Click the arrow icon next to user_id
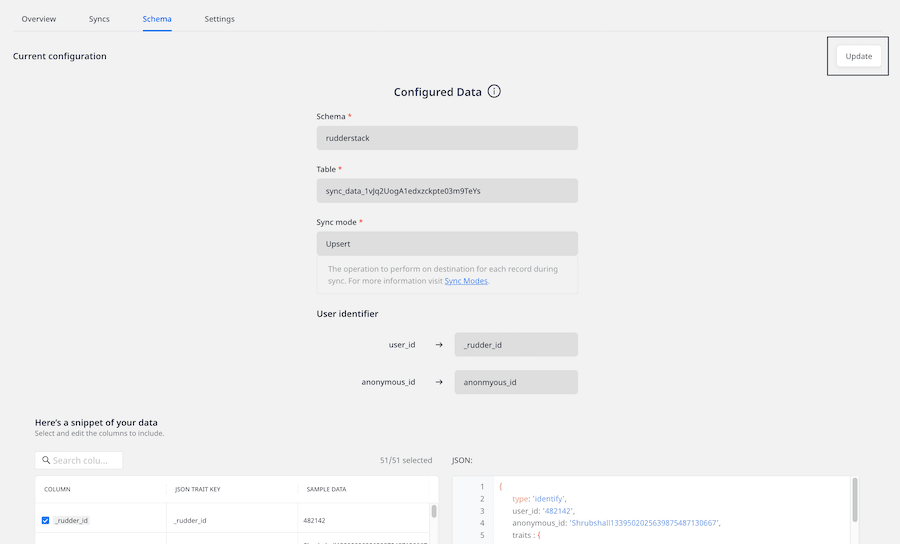The height and width of the screenshot is (544, 900). [438, 345]
